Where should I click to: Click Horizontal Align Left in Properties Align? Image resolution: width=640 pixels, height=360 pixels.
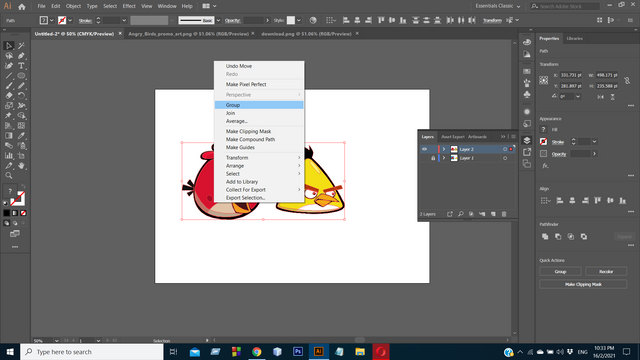(x=560, y=200)
